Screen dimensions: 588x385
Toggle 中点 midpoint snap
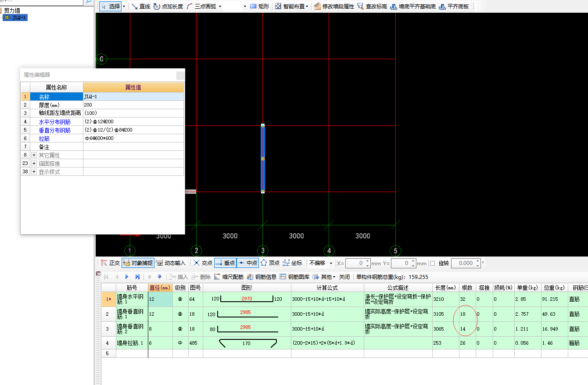247,263
